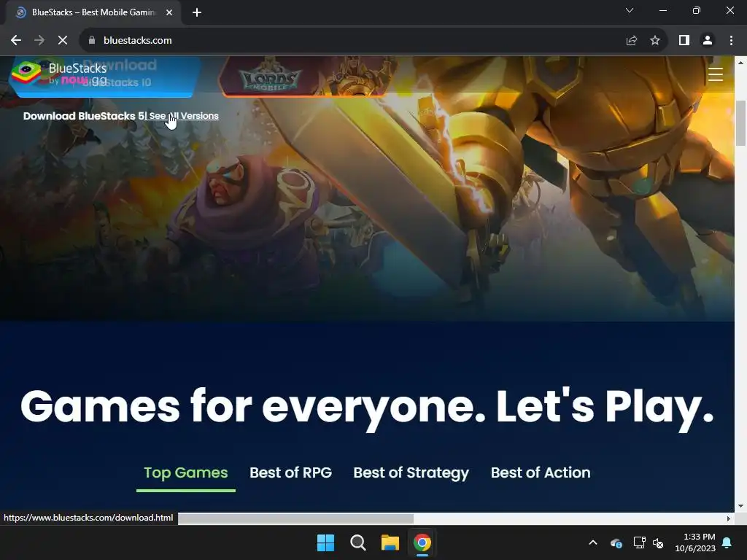Click scroll down arrow
The height and width of the screenshot is (560, 747).
click(740, 506)
